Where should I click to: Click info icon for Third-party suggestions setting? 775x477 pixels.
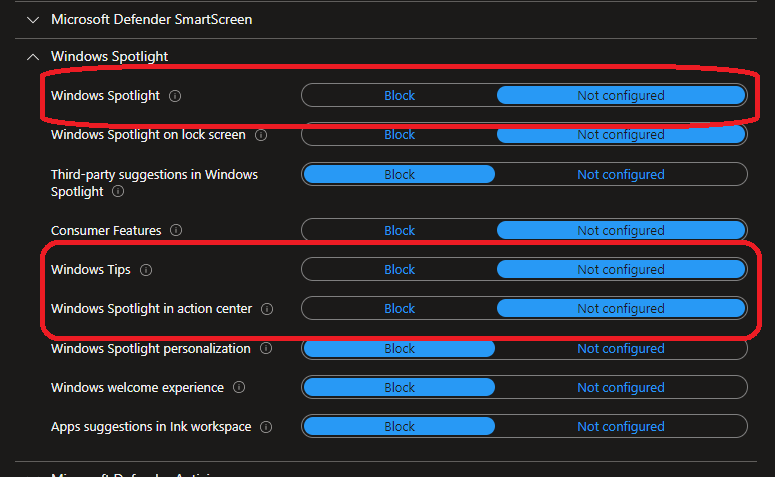click(x=118, y=191)
